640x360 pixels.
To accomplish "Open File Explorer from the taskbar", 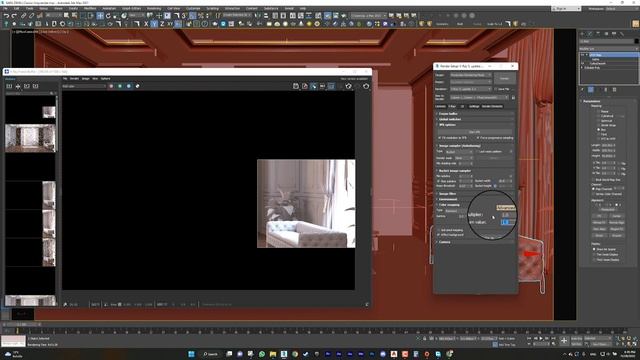I will [273, 354].
